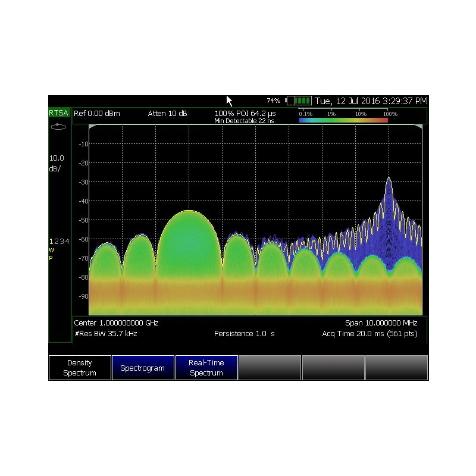Click the -50 dB axis label
Viewport: 476px width, 476px height.
point(83,220)
